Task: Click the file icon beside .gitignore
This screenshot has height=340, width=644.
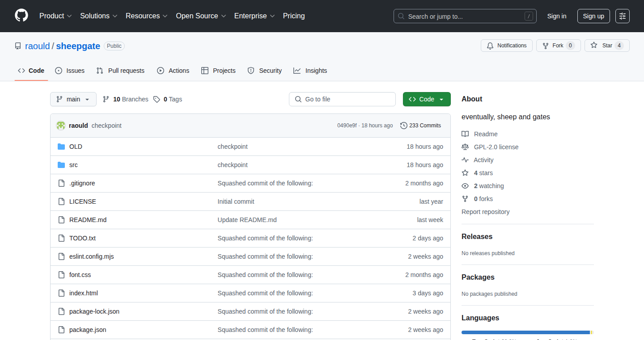Action: [x=61, y=183]
